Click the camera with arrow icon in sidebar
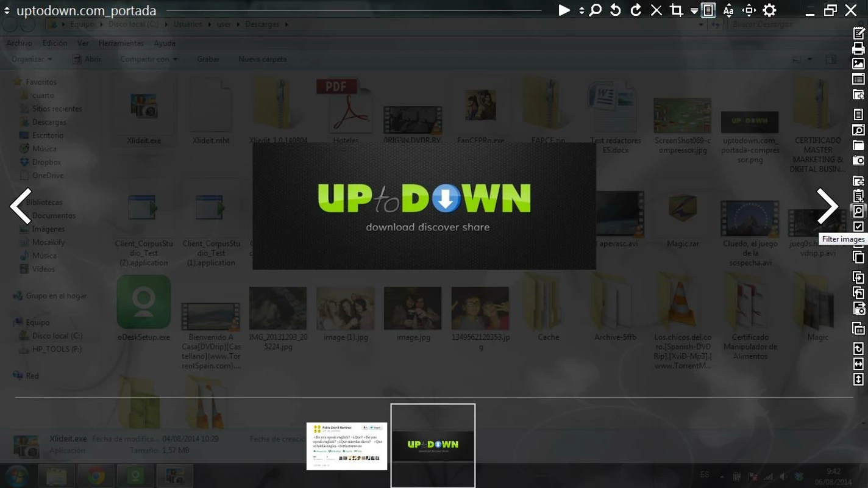The image size is (868, 488). 858,308
